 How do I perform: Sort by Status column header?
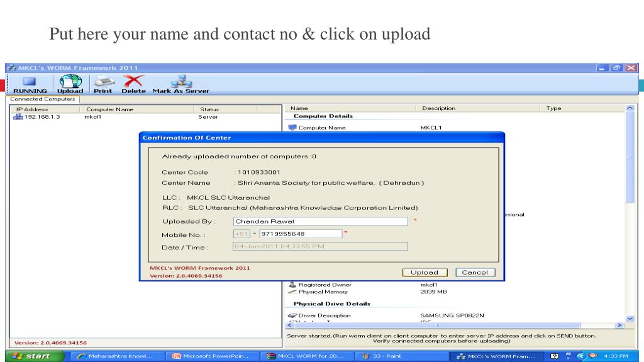pos(225,109)
